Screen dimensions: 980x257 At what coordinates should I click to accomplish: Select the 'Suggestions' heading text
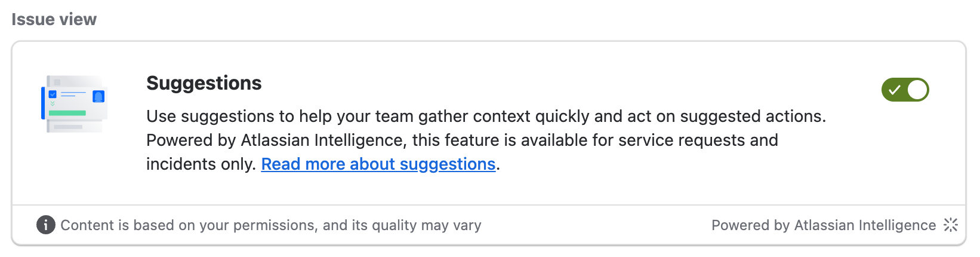tap(204, 83)
